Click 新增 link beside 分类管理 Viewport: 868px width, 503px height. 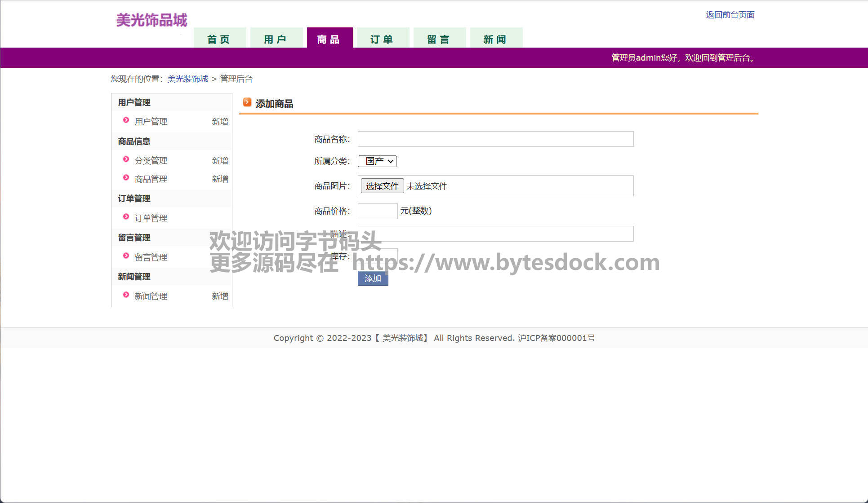pos(220,160)
